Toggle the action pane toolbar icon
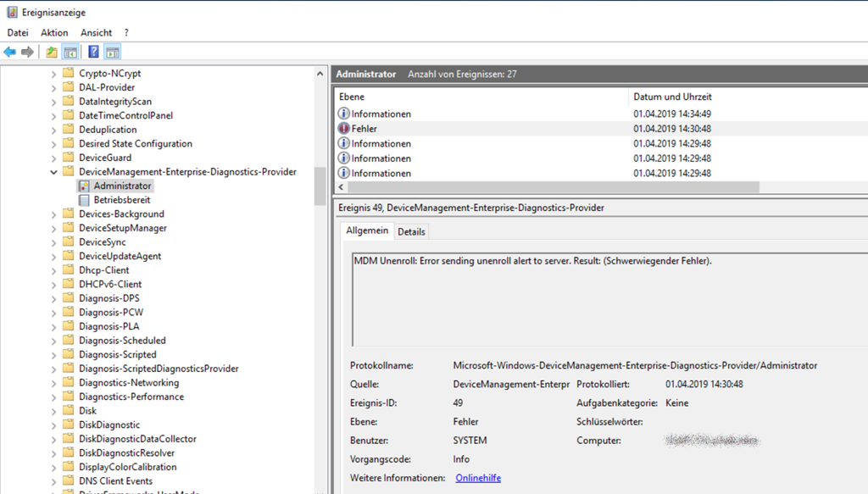 (112, 53)
